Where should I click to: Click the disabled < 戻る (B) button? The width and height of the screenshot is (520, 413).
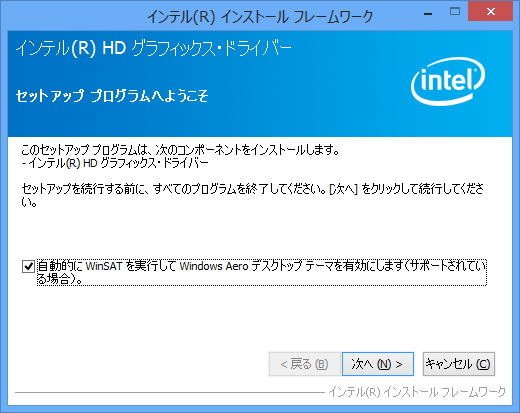(304, 364)
